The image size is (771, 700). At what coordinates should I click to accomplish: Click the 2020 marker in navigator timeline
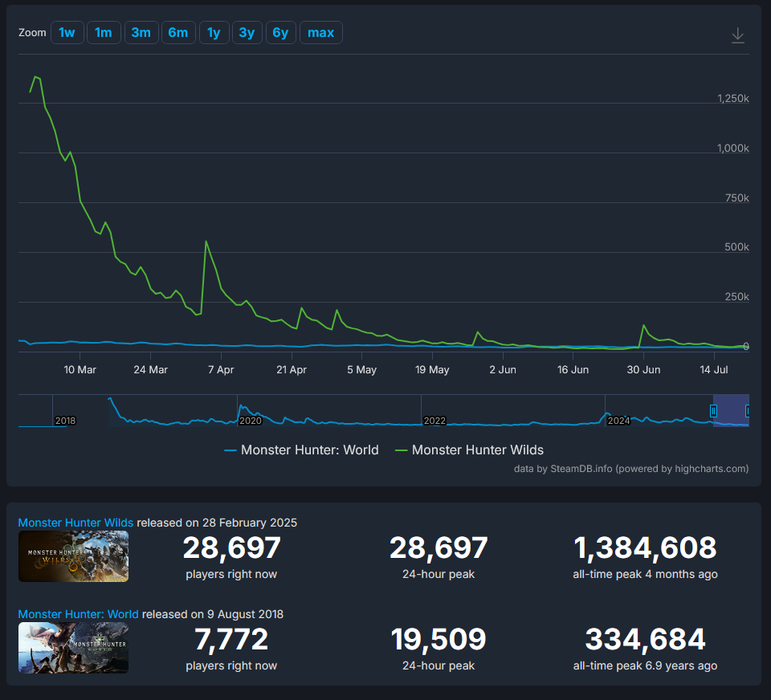(x=251, y=421)
